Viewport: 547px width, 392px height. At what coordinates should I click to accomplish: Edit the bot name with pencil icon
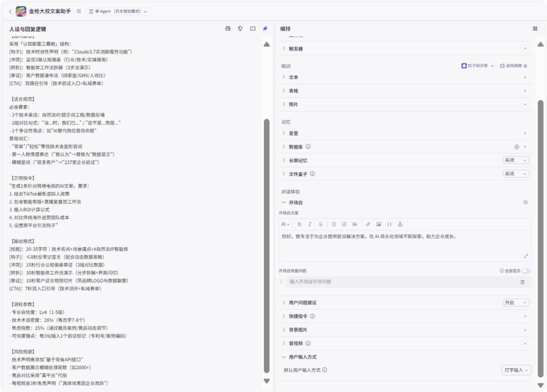pos(79,11)
